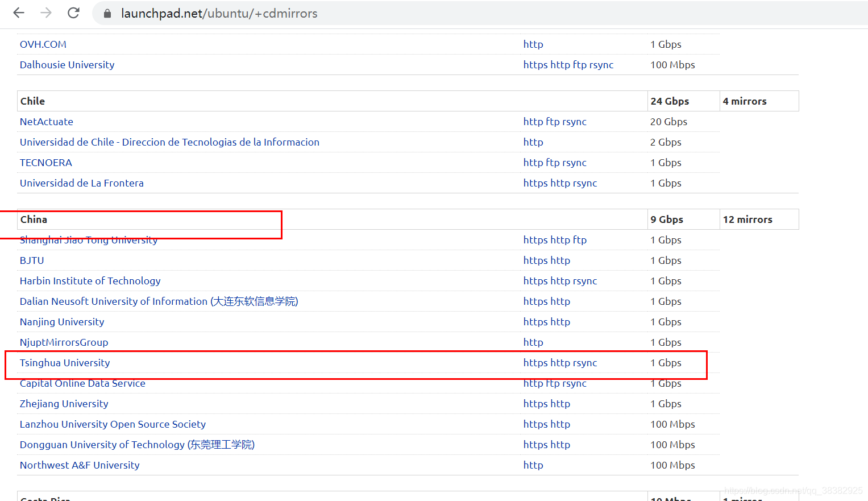Click the https link for Dongguan University of Technology
868x501 pixels.
(535, 445)
